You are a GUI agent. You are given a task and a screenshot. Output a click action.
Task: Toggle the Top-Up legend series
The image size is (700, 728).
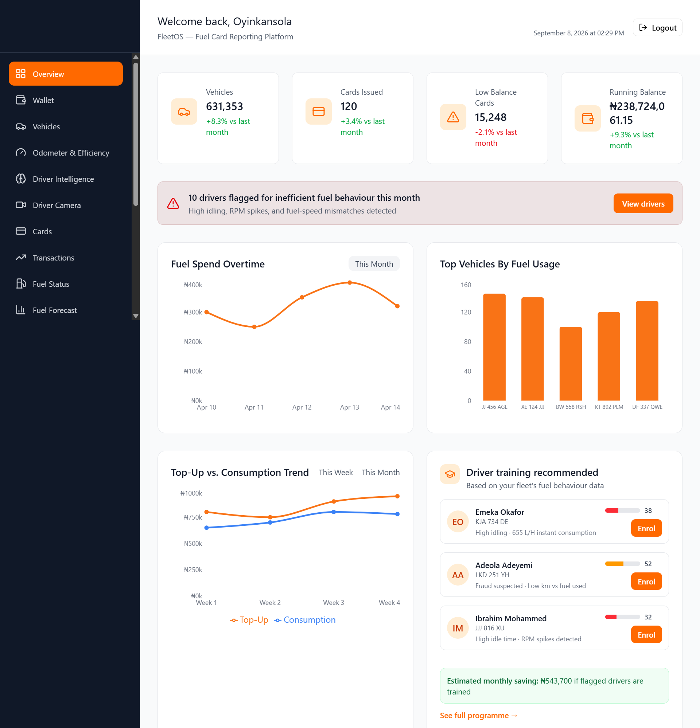tap(249, 619)
